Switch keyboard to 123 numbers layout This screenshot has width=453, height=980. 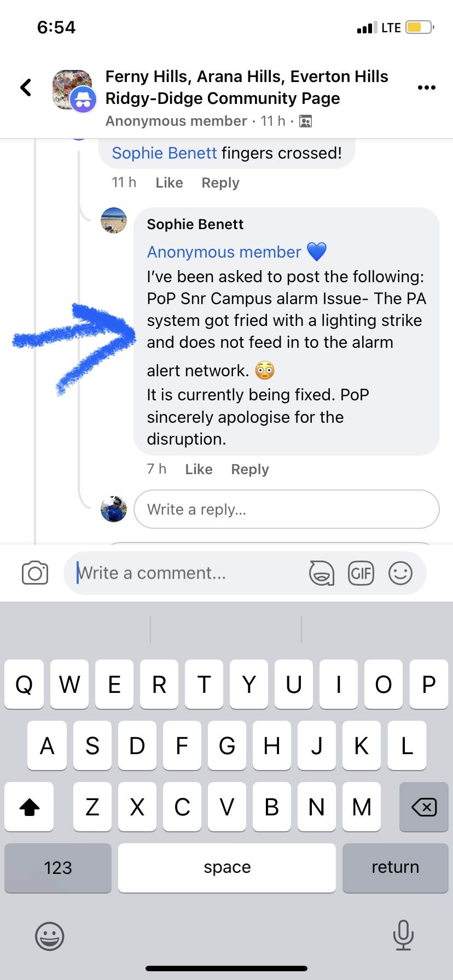[x=58, y=868]
